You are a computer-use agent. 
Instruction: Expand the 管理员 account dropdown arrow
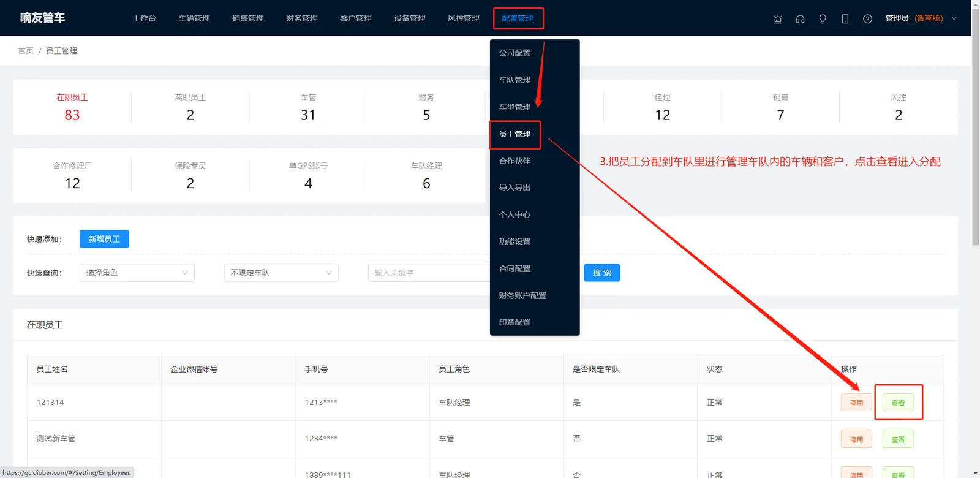point(954,18)
